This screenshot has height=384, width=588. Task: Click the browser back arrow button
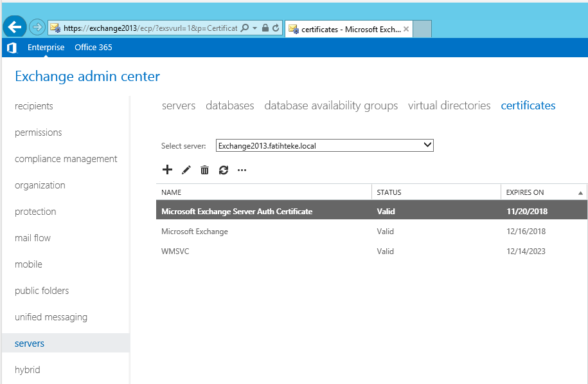pyautogui.click(x=15, y=28)
